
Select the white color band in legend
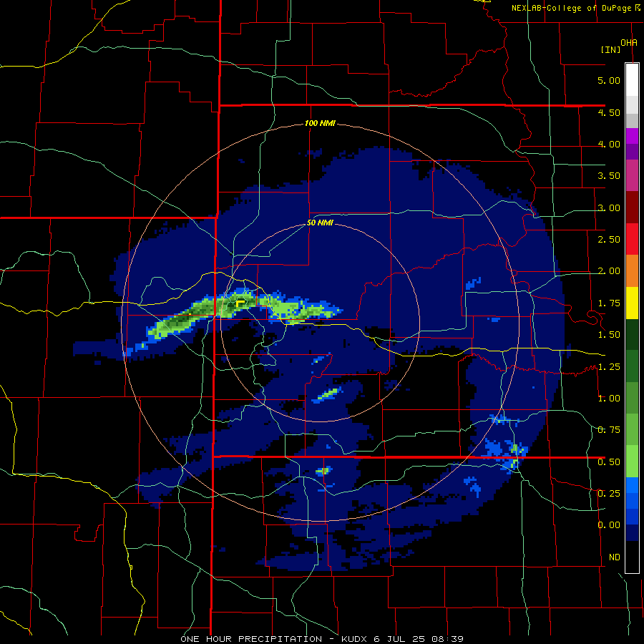[632, 79]
